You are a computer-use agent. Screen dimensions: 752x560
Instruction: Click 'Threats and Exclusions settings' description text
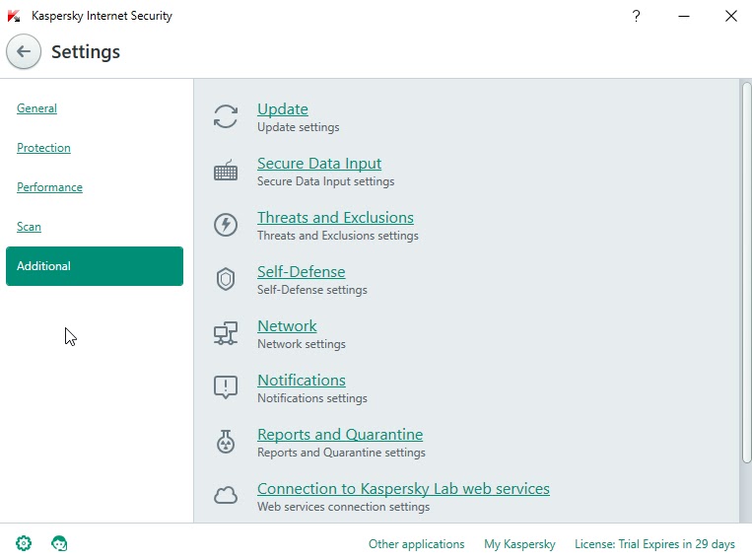[x=338, y=236]
